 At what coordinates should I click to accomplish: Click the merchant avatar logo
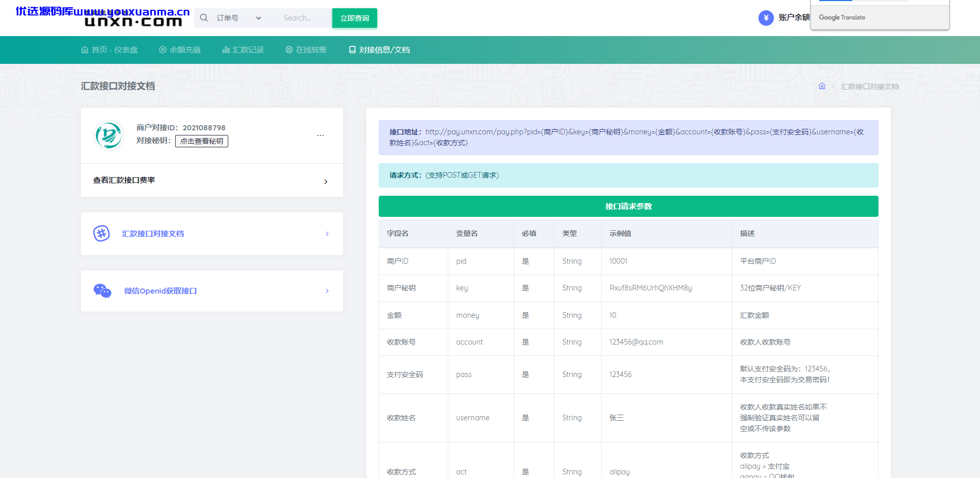pos(109,135)
